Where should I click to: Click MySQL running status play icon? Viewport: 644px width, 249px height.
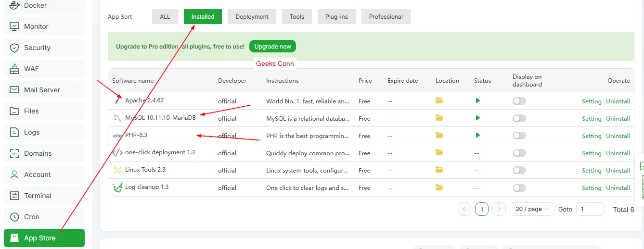(x=478, y=118)
